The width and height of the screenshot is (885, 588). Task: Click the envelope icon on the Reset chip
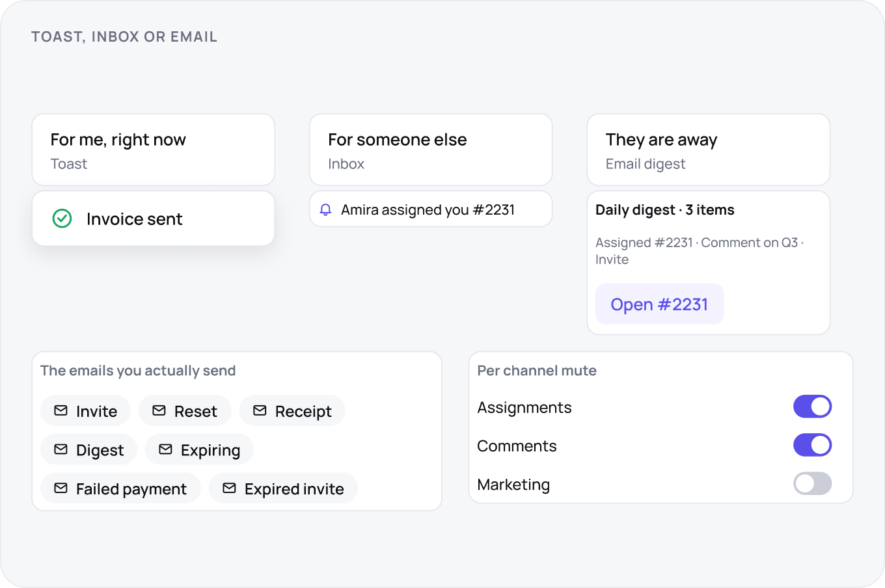(x=159, y=410)
